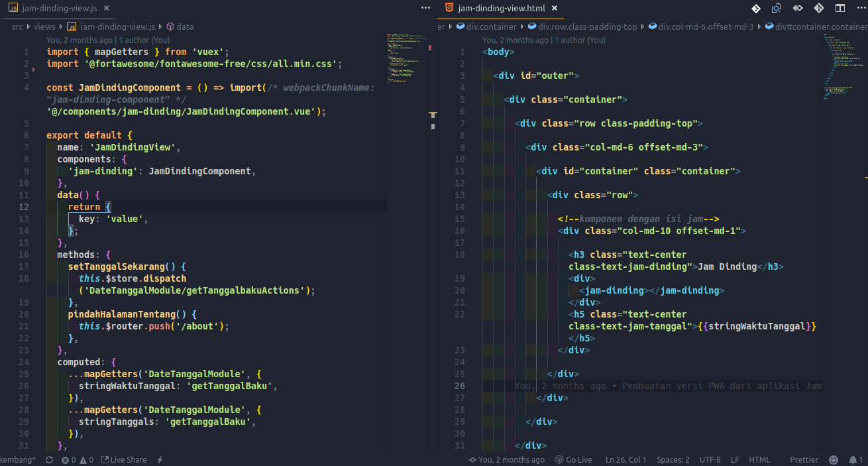This screenshot has height=466, width=868.
Task: Select 'jam-dinding-view.js' in the breadcrumb
Action: (117, 27)
